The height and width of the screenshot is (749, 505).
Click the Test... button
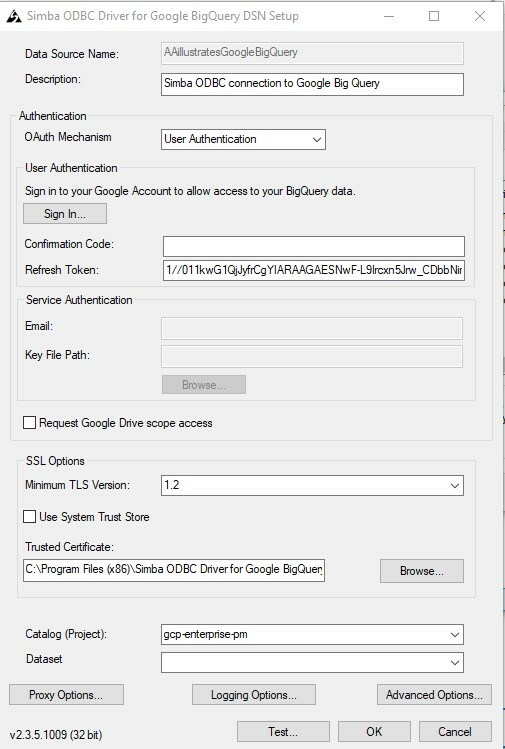click(x=283, y=731)
